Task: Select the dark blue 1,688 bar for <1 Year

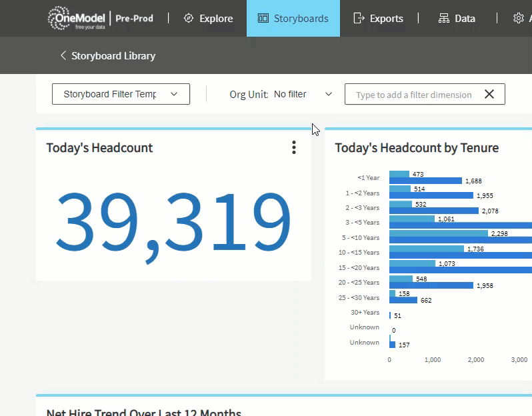Action: pos(425,181)
